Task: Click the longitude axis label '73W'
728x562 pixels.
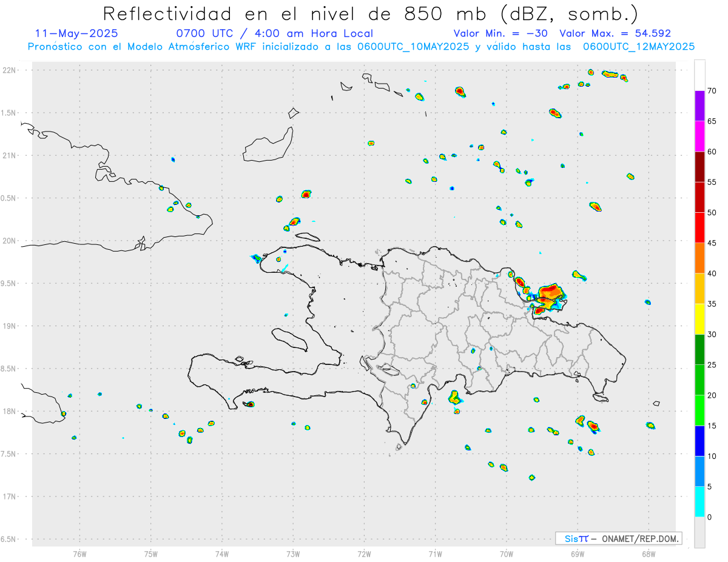Action: point(293,554)
